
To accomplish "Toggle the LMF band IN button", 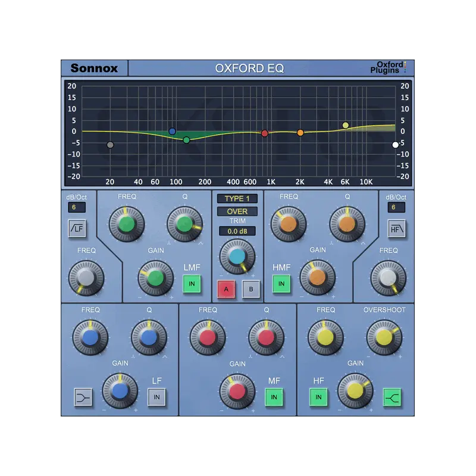I will tap(192, 284).
